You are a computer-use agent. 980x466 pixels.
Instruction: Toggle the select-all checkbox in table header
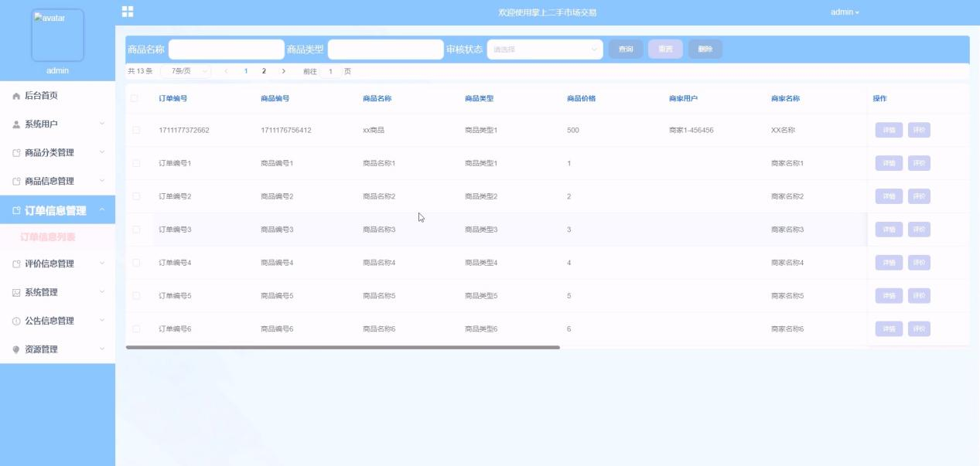[x=135, y=99]
